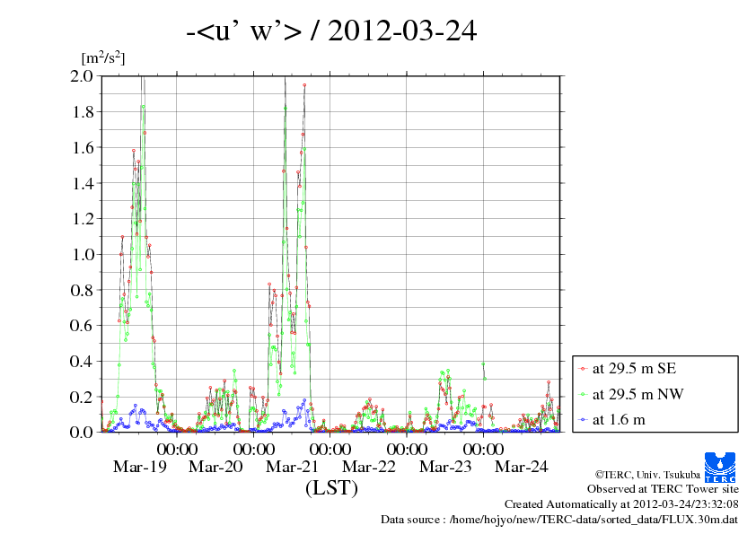The image size is (756, 534).
Task: Click the 00:00 label above Mar-20
Action: (177, 449)
